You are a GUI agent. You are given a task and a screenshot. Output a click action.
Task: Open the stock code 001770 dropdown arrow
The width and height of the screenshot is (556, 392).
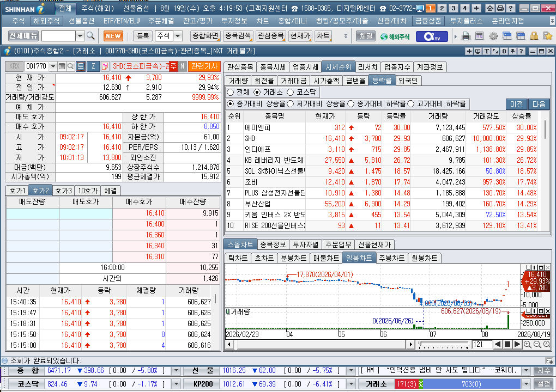[x=53, y=66]
